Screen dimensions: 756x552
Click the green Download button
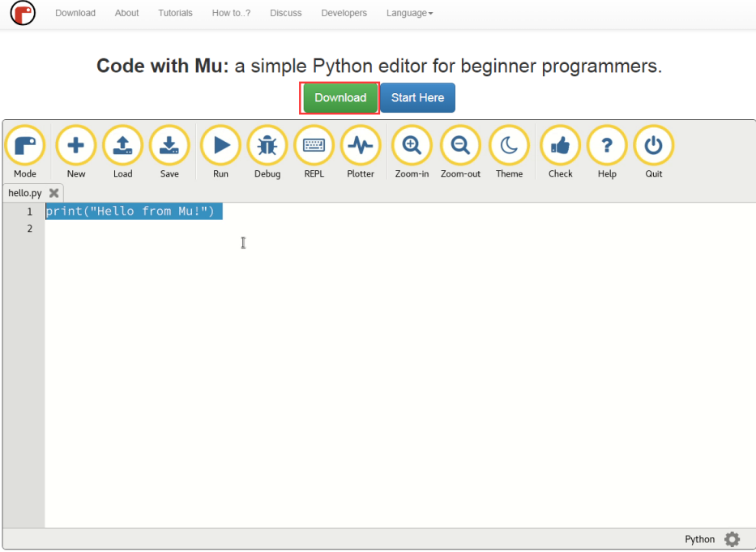pos(340,98)
